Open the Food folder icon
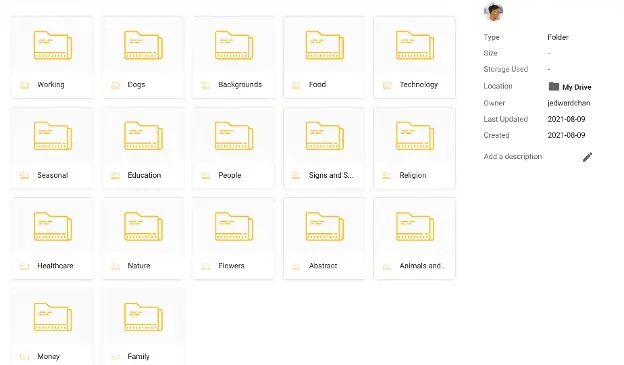This screenshot has height=365, width=624. click(324, 45)
